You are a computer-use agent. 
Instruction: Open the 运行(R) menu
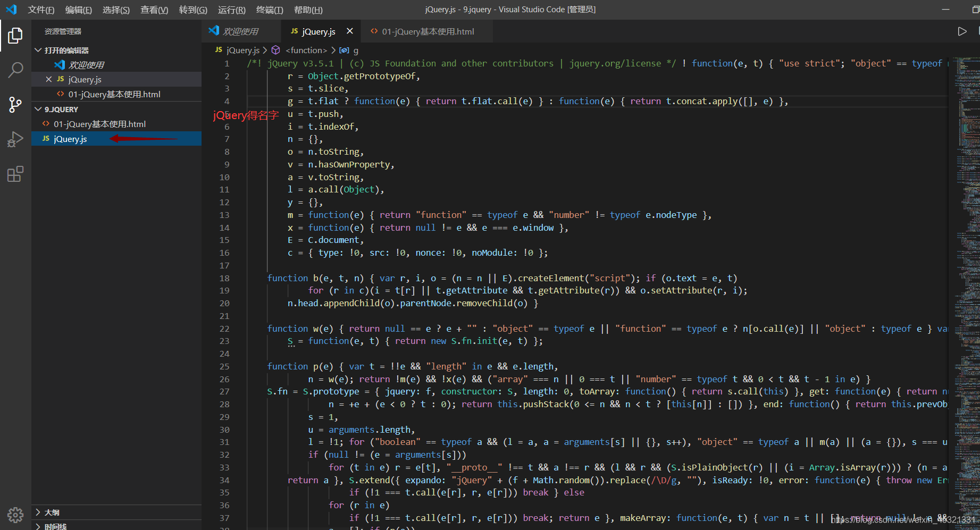click(232, 10)
